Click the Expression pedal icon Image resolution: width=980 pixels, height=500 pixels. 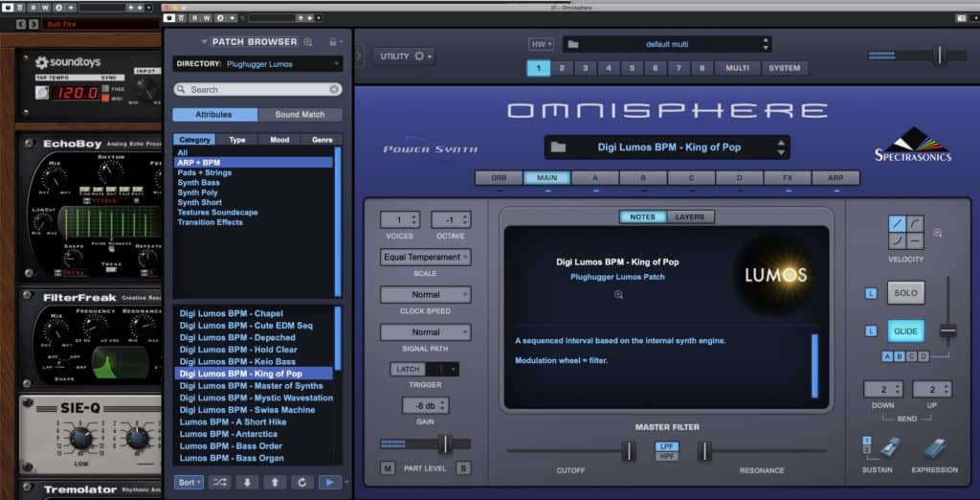click(935, 448)
